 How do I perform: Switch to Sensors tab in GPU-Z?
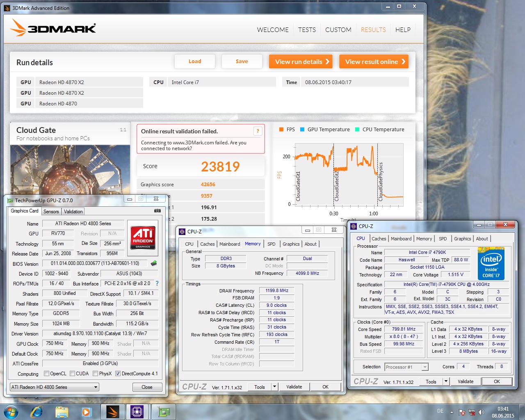coord(51,212)
